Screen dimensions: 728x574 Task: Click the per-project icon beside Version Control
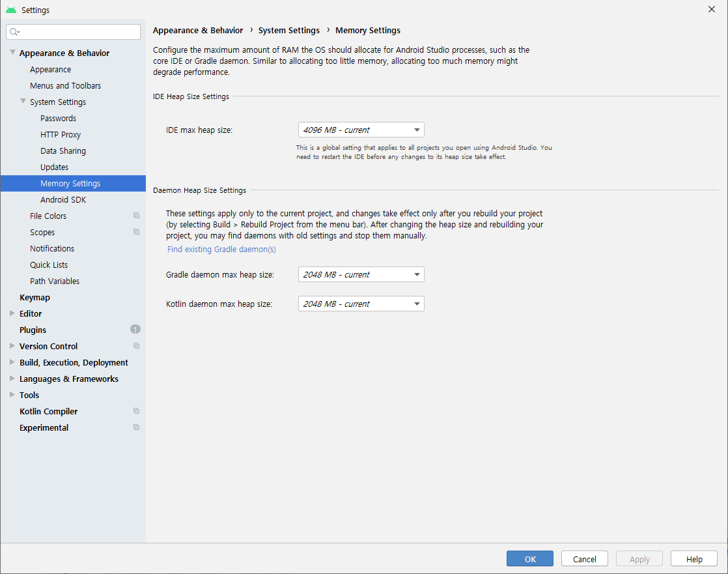(x=136, y=345)
